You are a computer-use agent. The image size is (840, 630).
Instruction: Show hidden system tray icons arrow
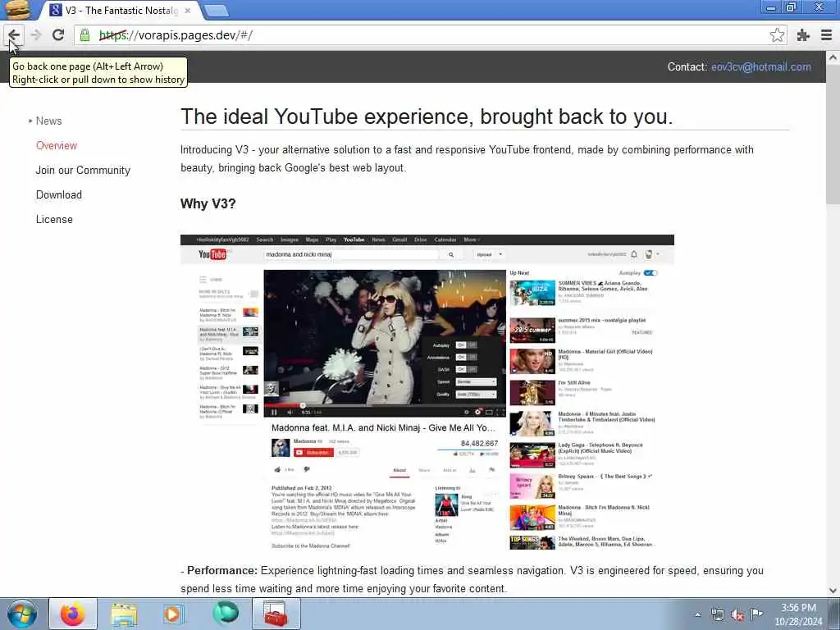coord(697,615)
